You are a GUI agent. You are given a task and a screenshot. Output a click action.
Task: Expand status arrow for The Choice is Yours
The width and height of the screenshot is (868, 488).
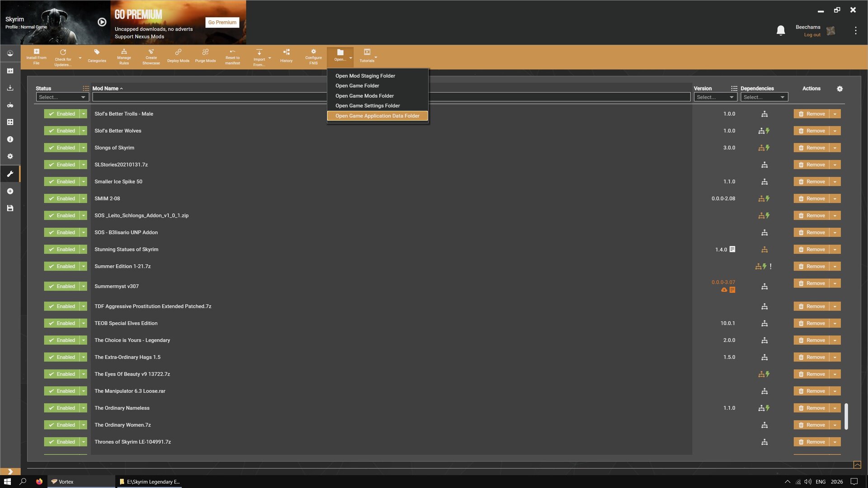click(83, 340)
